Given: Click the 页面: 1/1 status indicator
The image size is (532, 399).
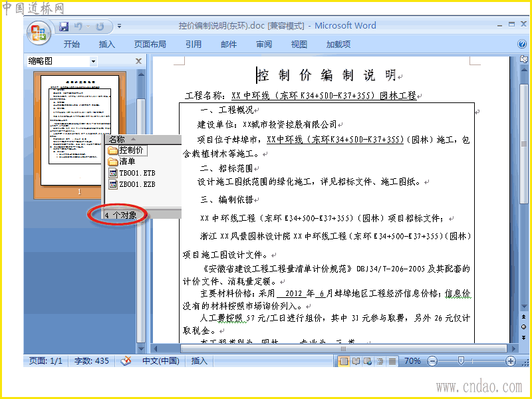Looking at the screenshot, I should 46,361.
